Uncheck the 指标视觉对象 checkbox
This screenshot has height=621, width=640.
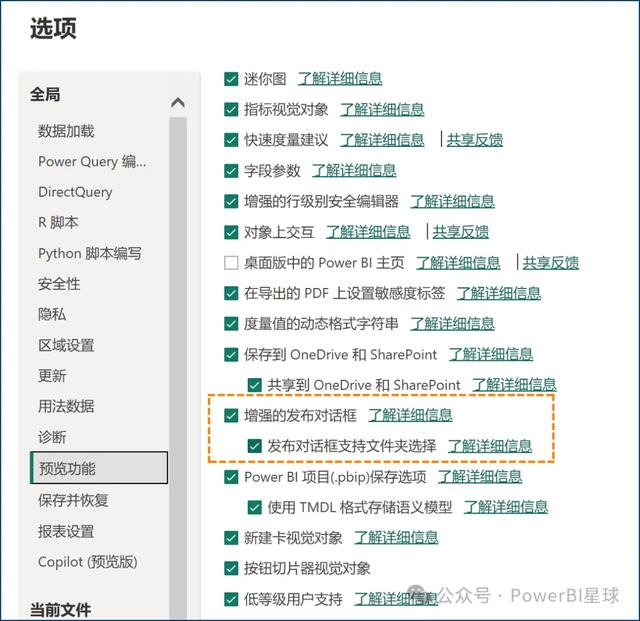coord(231,109)
